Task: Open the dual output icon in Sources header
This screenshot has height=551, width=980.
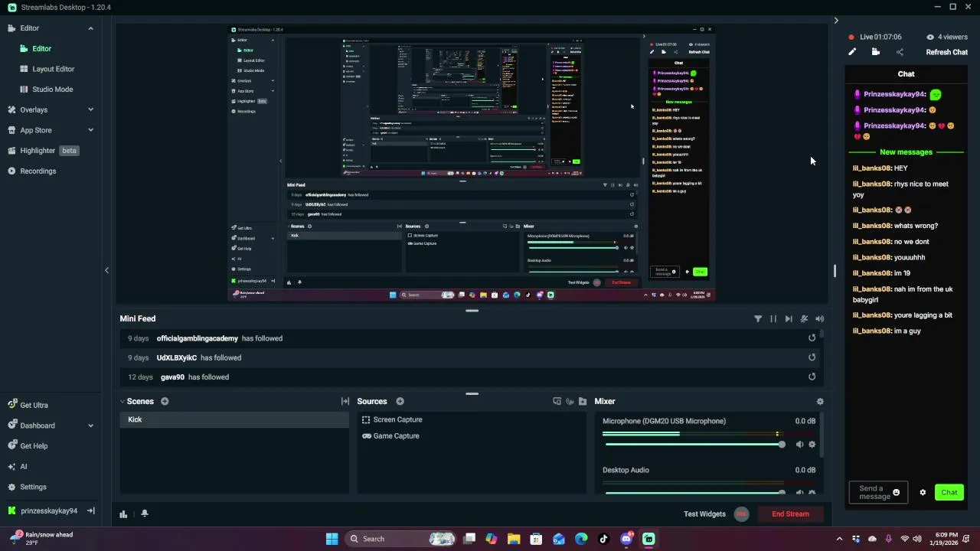Action: click(557, 401)
